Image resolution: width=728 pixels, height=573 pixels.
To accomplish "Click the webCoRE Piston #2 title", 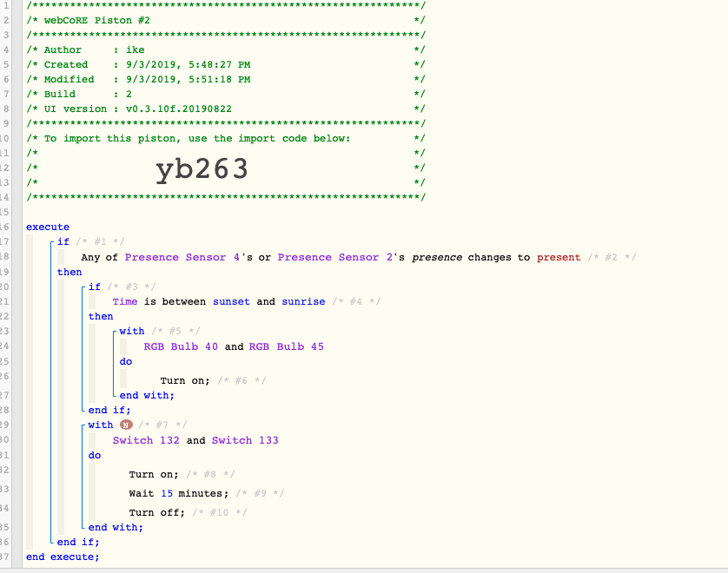I will 96,21.
